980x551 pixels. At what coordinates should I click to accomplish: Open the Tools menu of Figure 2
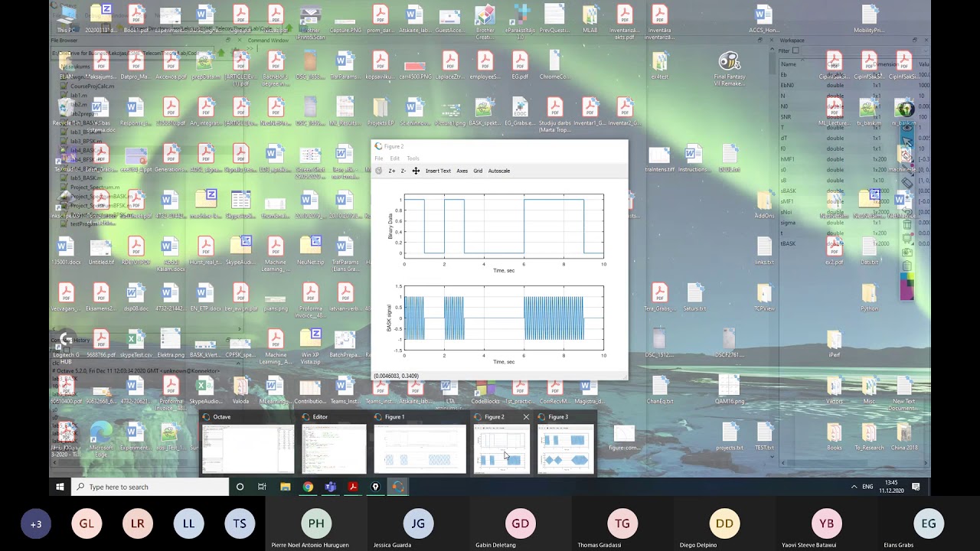coord(413,158)
